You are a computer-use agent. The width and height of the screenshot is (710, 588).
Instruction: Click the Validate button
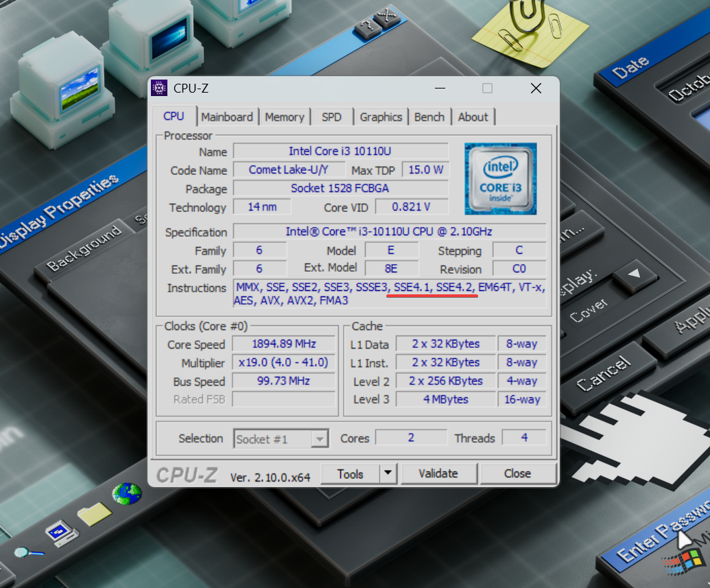pyautogui.click(x=438, y=473)
